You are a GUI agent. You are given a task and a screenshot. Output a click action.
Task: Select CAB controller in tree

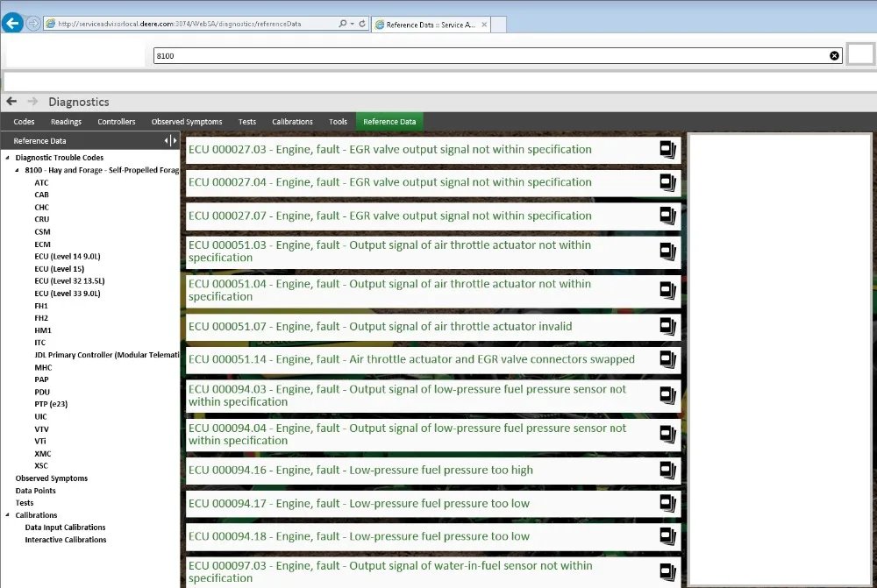(41, 195)
